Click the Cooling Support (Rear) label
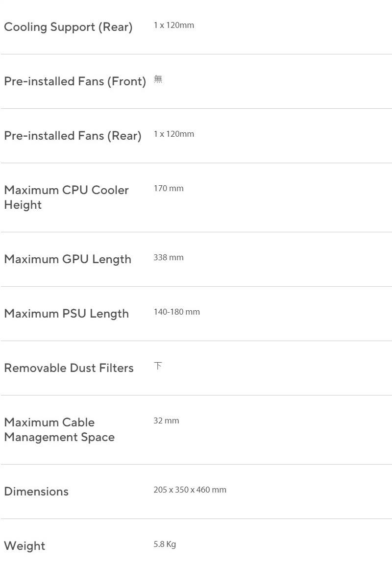 pos(68,27)
